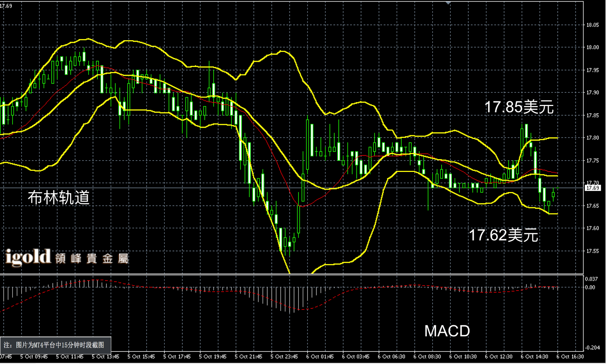Image resolution: width=606 pixels, height=364 pixels.
Task: Click the 5 Oct 09:45 time label
Action: pyautogui.click(x=34, y=357)
